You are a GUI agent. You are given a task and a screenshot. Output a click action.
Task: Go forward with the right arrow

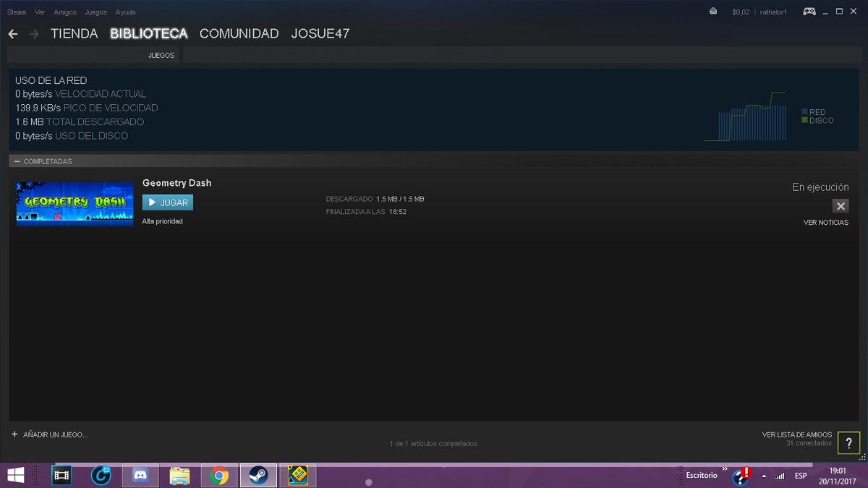[x=34, y=34]
